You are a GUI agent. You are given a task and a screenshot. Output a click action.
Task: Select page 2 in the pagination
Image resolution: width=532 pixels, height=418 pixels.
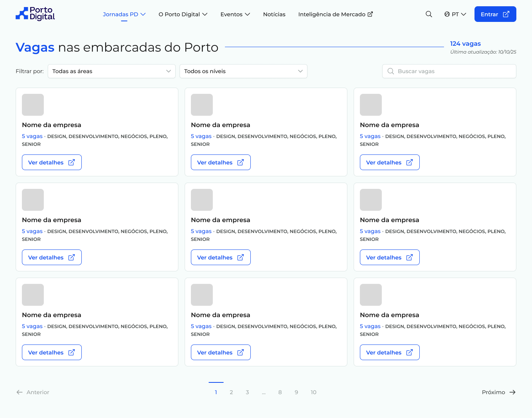[x=231, y=392]
